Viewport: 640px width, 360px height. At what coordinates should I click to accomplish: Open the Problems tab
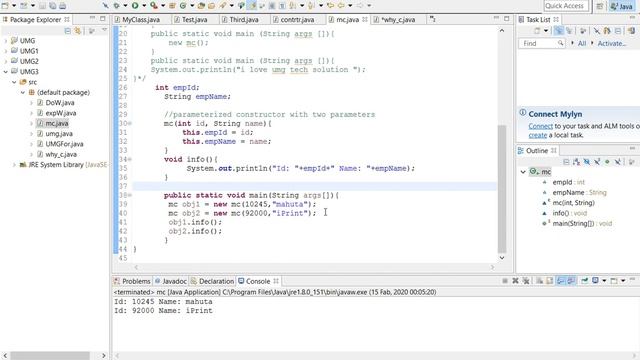coord(136,281)
